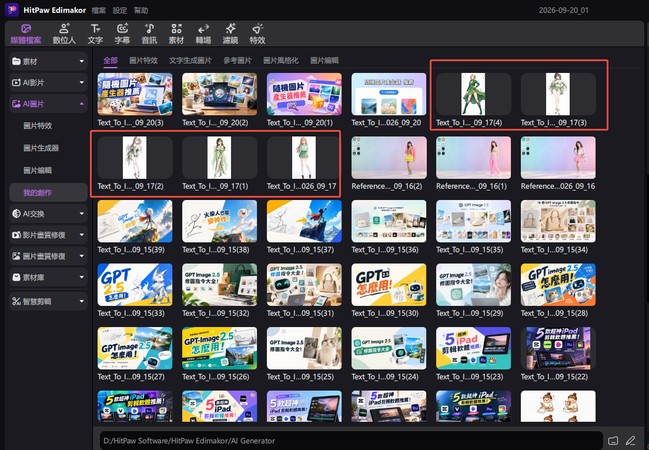Click the 智慧剪輯 scissors icon
The image size is (649, 450).
coord(16,301)
